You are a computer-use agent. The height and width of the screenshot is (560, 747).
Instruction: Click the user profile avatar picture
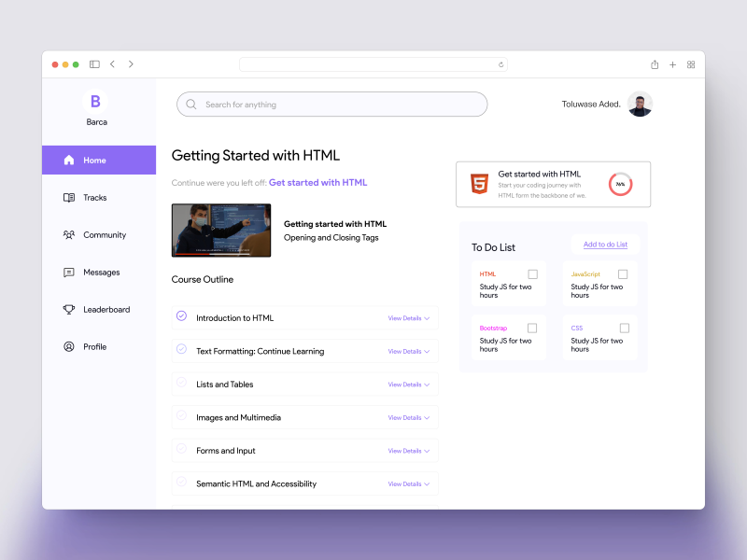click(640, 105)
